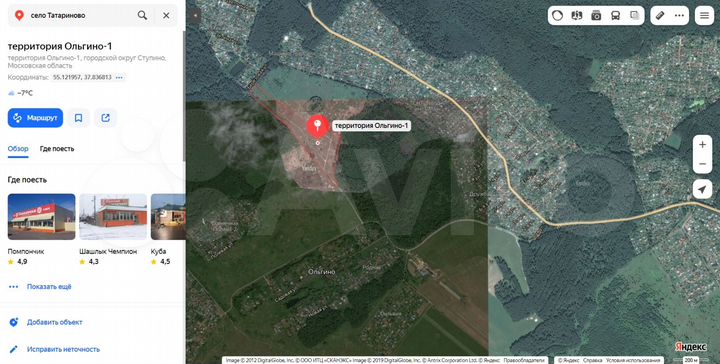Screen dimensions: 720x364
Task: Zoom in with the plus button
Action: point(702,145)
